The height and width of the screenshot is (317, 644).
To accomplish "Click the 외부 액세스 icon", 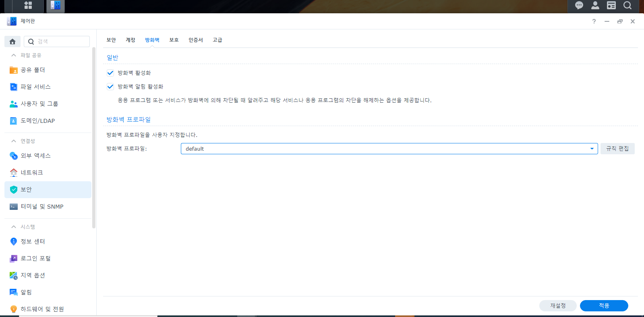I will 13,156.
